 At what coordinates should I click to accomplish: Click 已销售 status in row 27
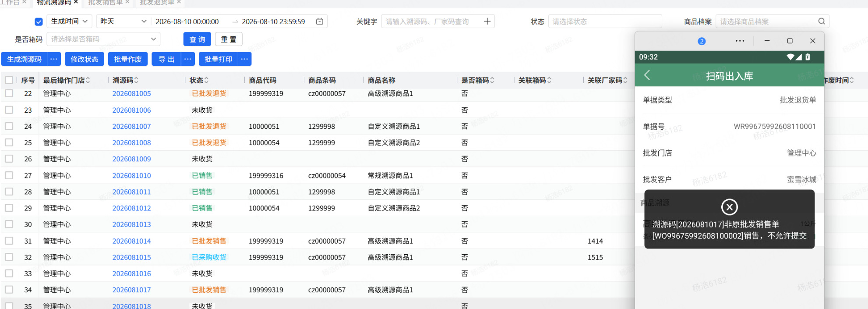pos(202,175)
